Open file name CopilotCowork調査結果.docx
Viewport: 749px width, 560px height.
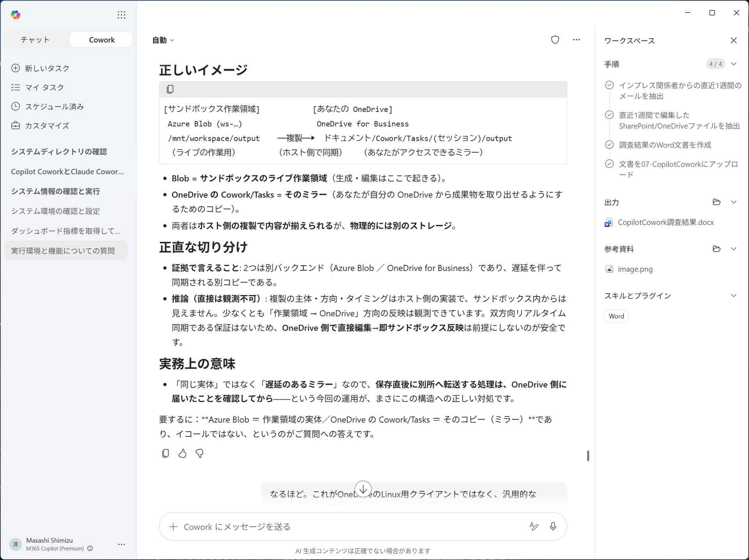(666, 222)
